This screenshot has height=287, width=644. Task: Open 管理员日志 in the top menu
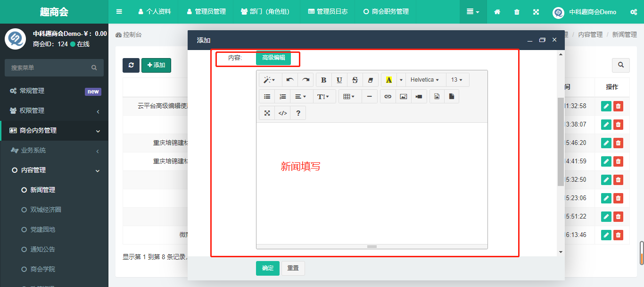tap(328, 11)
